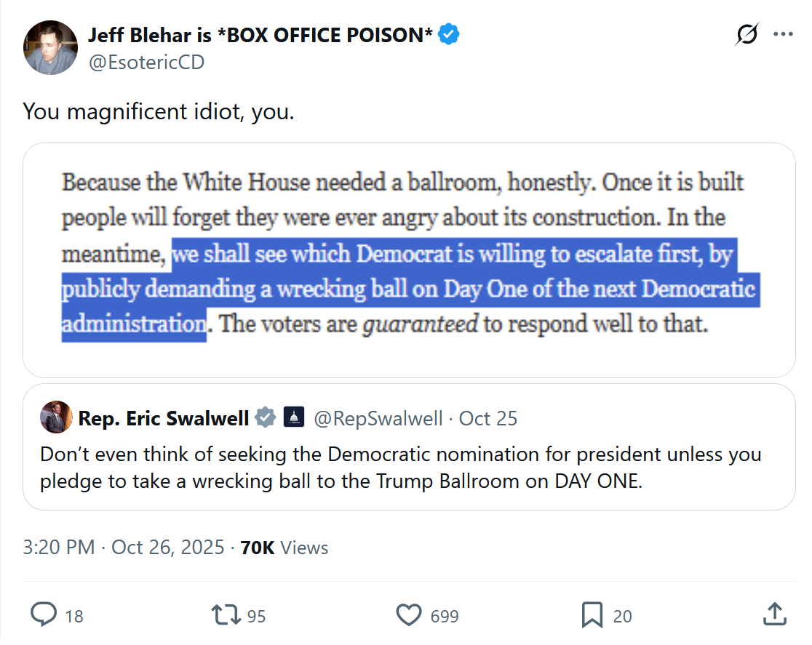The image size is (812, 645).
Task: Open the @RepSwalwell handle
Action: coord(378,418)
